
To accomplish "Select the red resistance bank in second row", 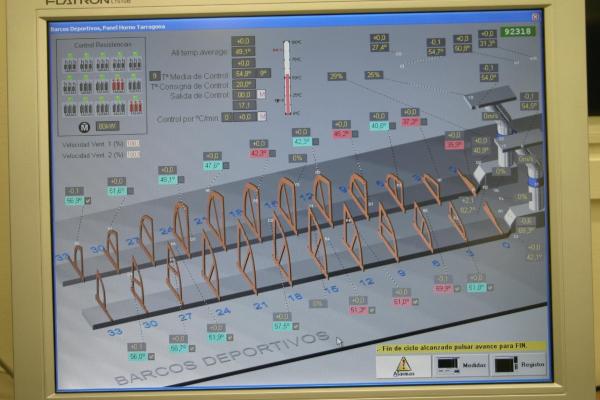I will (x=118, y=85).
